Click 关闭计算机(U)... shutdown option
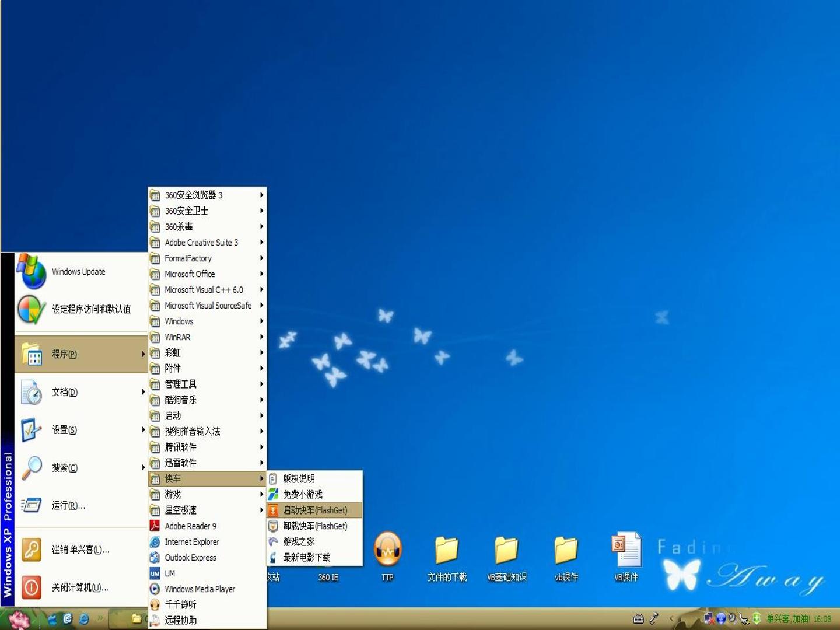 click(x=81, y=587)
